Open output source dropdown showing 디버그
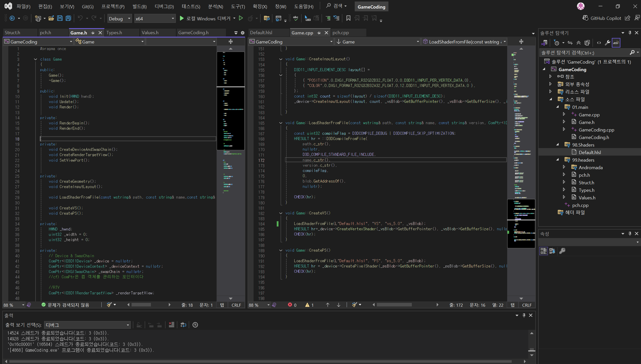This screenshot has height=364, width=641. pyautogui.click(x=87, y=325)
